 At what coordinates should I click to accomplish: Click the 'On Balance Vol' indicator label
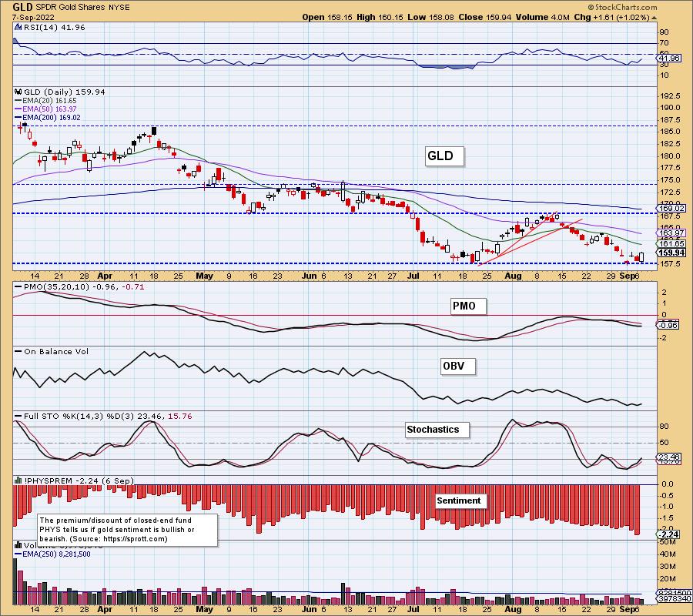click(x=56, y=352)
